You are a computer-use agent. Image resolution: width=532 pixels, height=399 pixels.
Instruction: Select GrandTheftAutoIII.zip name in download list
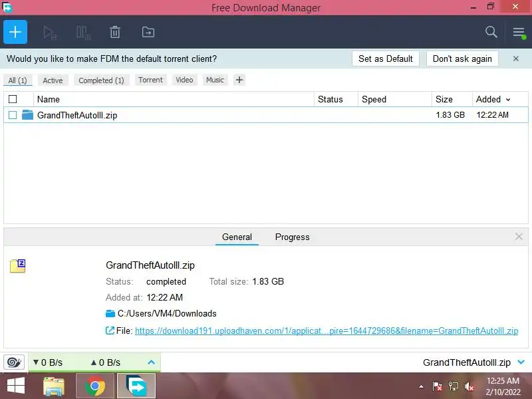click(x=77, y=115)
